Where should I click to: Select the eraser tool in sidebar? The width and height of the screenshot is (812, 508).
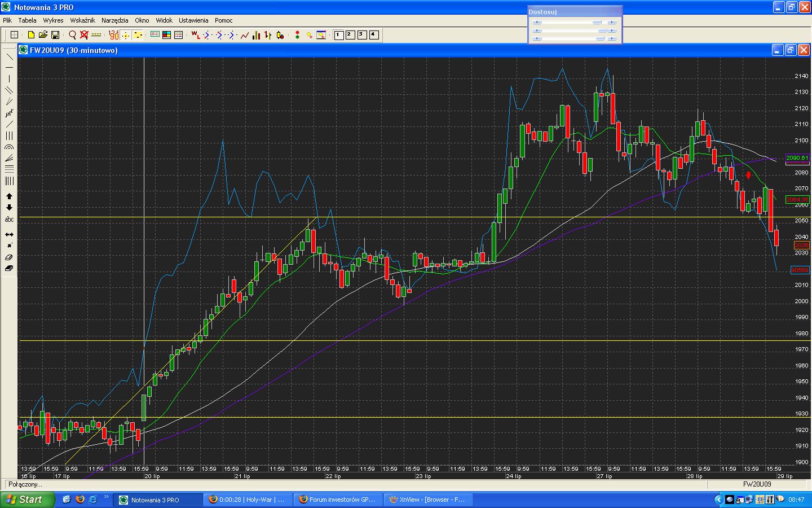tap(9, 257)
